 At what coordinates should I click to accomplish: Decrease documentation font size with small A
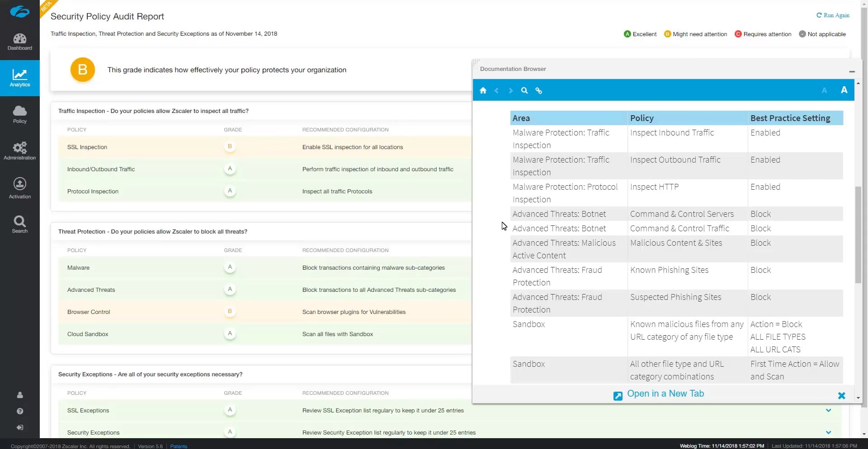click(824, 91)
